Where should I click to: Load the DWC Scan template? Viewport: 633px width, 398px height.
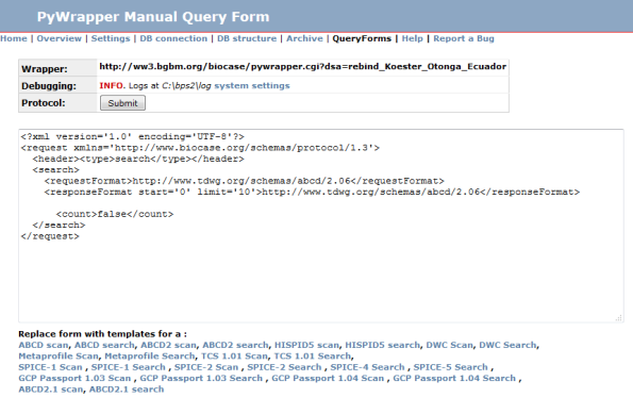pos(449,345)
